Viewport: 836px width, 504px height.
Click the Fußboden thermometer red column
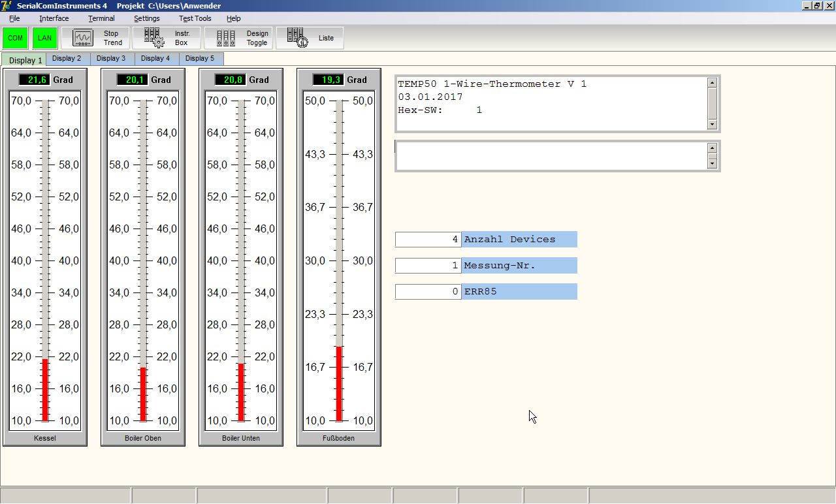[339, 384]
